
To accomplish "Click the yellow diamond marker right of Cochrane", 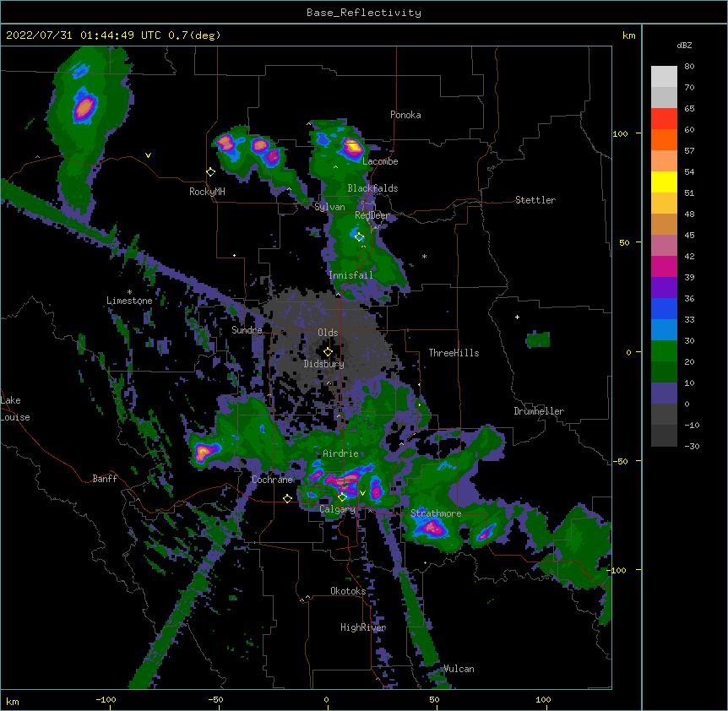I will (287, 498).
